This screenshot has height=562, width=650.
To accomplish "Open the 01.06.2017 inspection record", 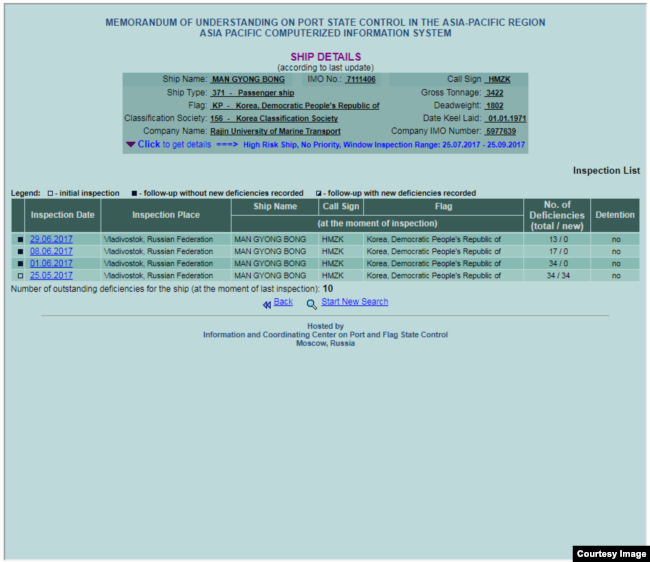I will coord(51,264).
